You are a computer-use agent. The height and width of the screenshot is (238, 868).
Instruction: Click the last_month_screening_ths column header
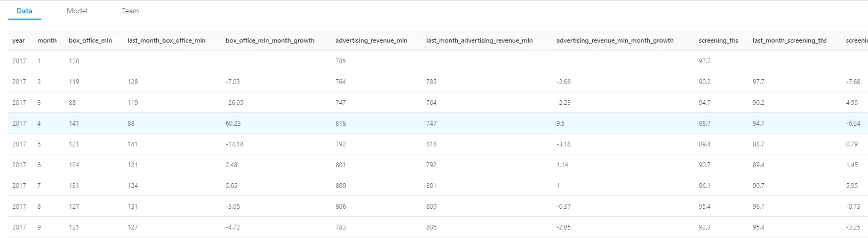coord(790,40)
